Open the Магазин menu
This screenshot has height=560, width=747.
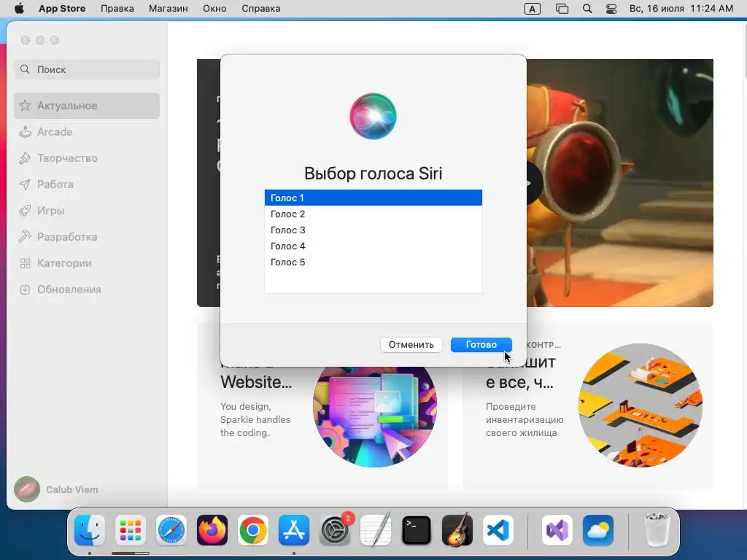point(169,9)
